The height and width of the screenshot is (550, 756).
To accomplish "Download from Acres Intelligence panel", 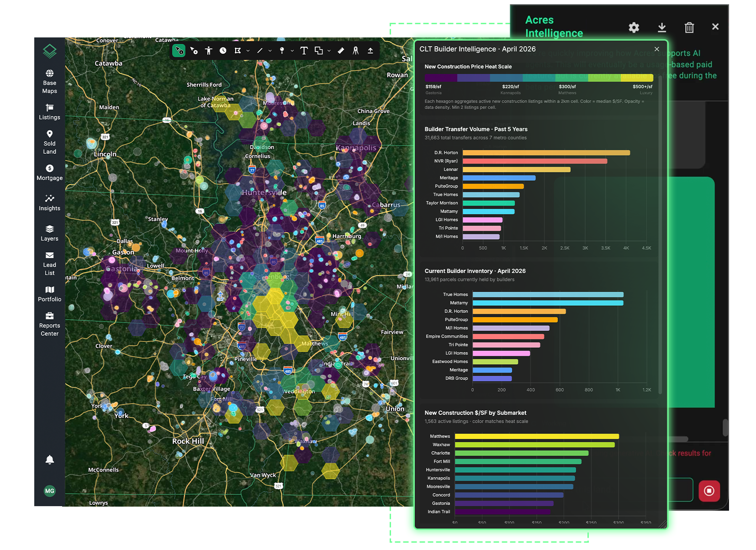I will pos(661,27).
